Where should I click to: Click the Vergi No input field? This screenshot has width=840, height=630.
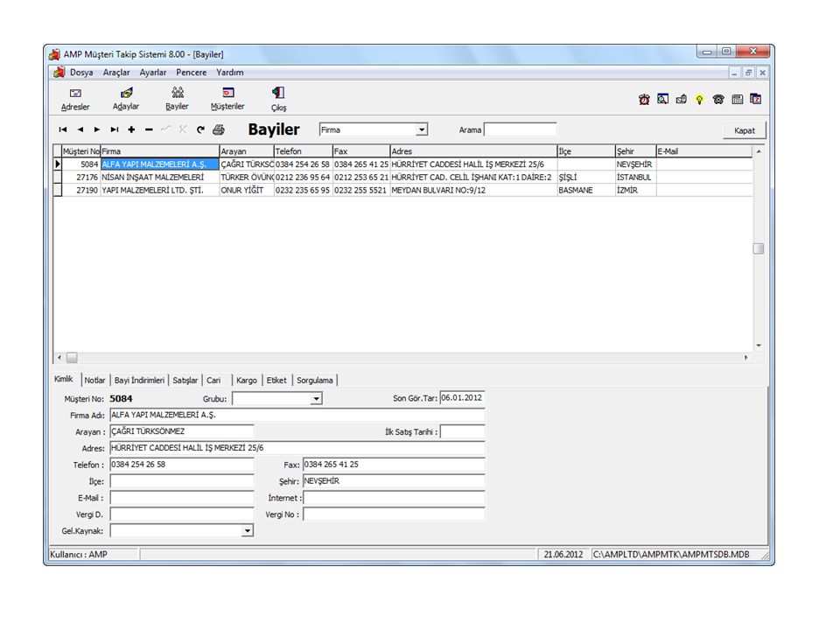pyautogui.click(x=394, y=514)
